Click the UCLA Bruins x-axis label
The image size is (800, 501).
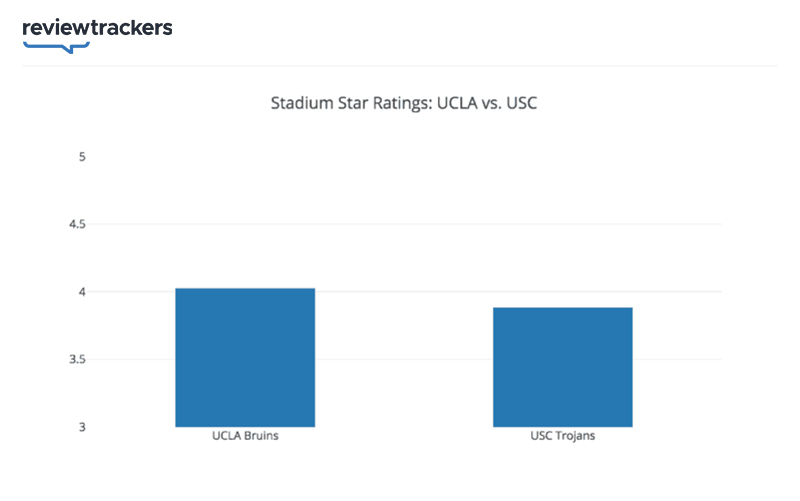pyautogui.click(x=245, y=437)
